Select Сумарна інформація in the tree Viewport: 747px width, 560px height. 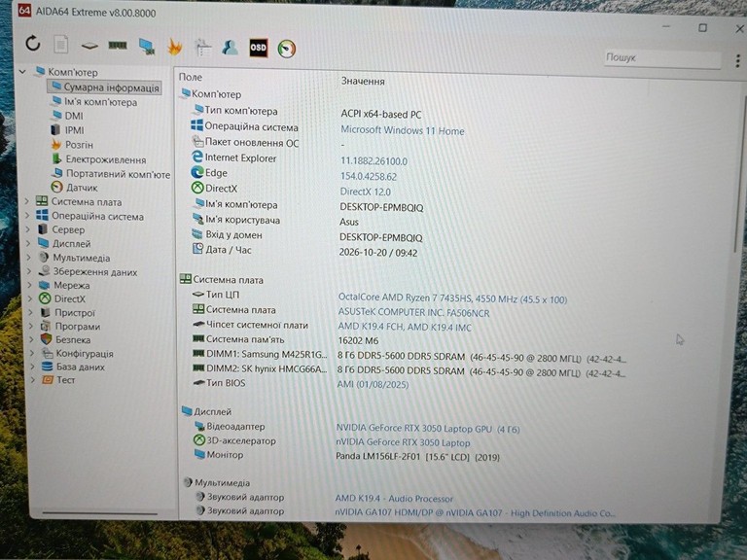click(105, 87)
